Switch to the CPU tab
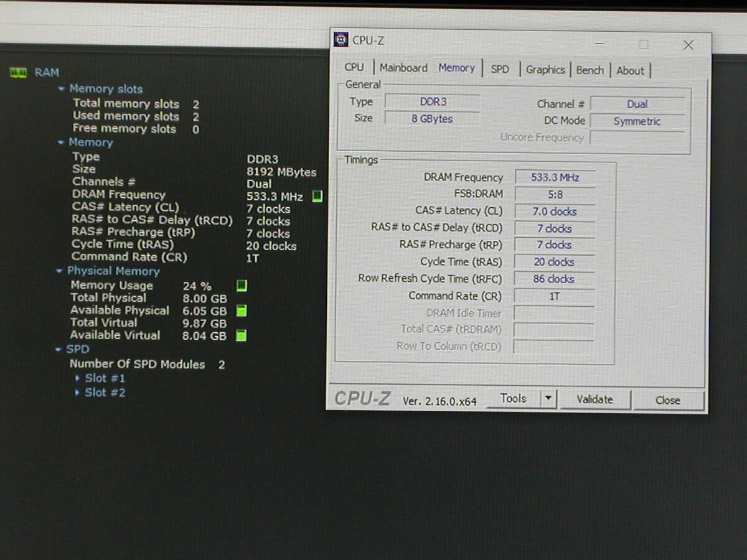The width and height of the screenshot is (747, 560). (354, 67)
